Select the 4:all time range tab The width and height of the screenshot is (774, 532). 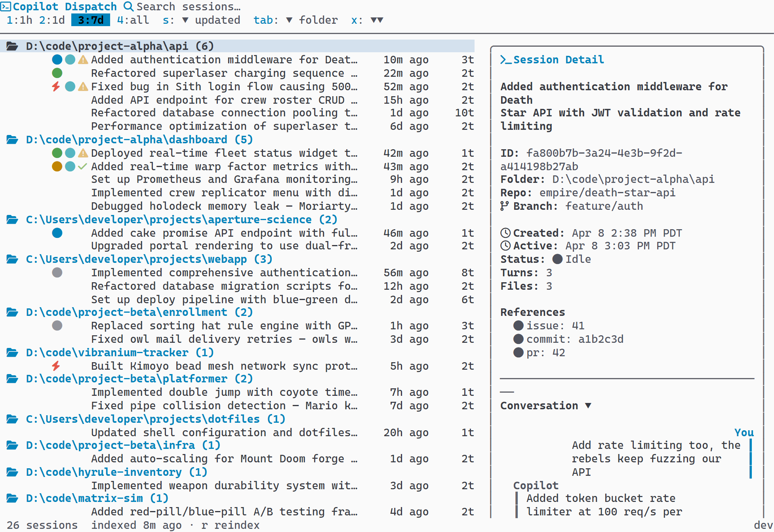click(133, 20)
